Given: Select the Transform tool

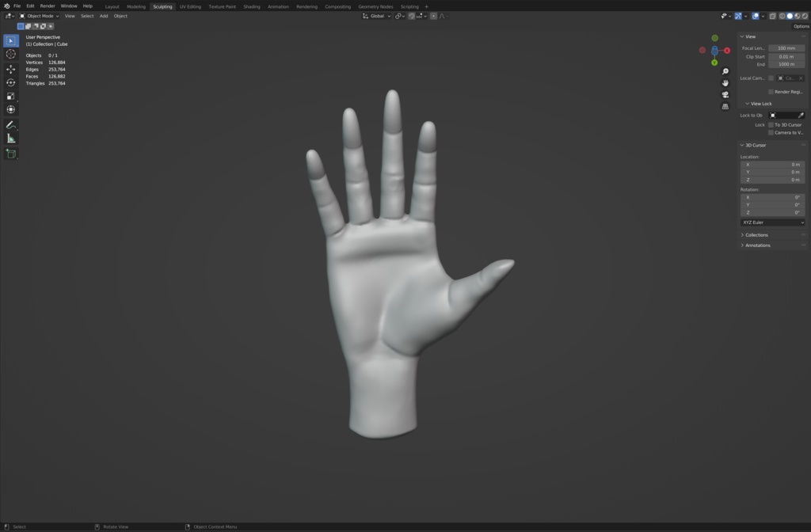Looking at the screenshot, I should [11, 109].
